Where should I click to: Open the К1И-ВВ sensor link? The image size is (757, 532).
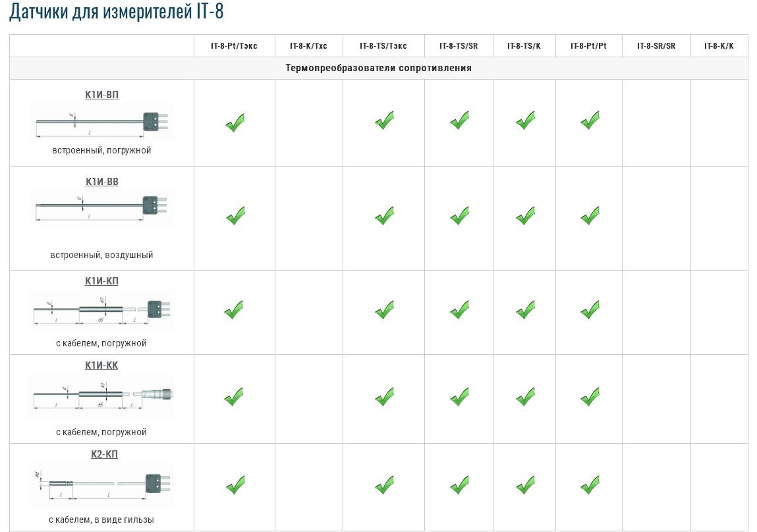(x=101, y=182)
